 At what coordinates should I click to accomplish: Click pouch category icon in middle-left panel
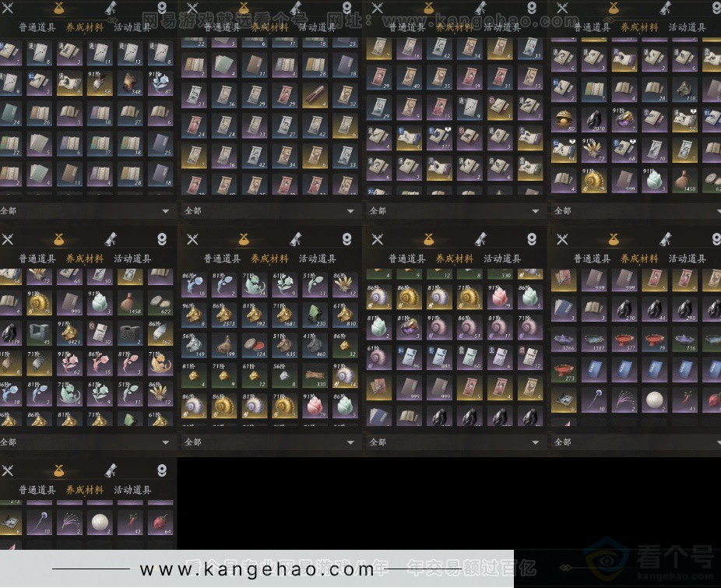(x=58, y=238)
